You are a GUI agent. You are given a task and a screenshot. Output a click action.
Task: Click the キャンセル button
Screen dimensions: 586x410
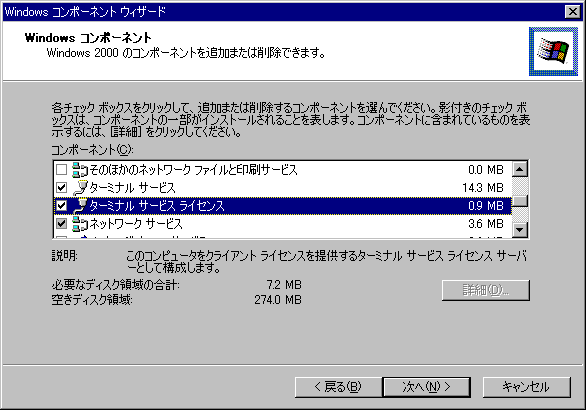coord(527,387)
